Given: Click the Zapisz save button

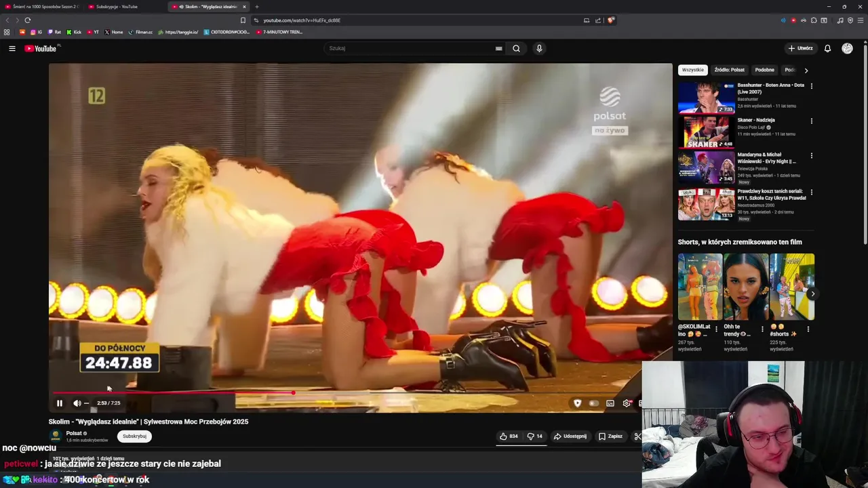Looking at the screenshot, I should coord(610,436).
